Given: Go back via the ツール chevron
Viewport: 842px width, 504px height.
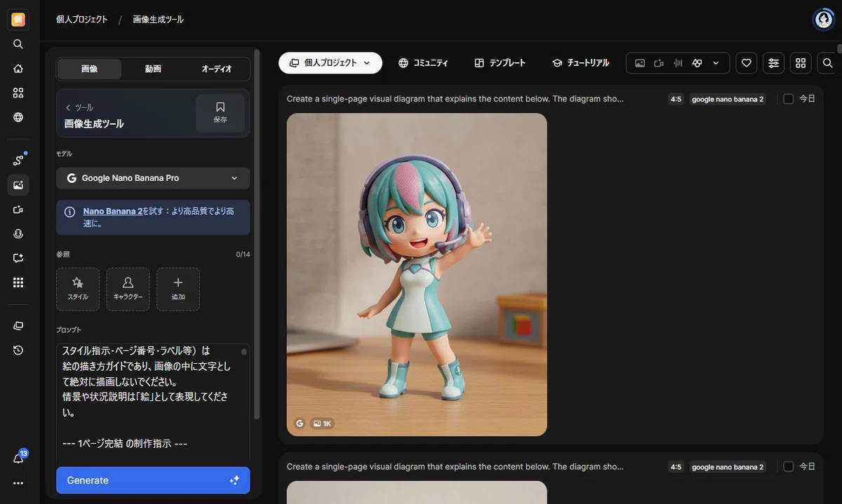Looking at the screenshot, I should (x=69, y=107).
